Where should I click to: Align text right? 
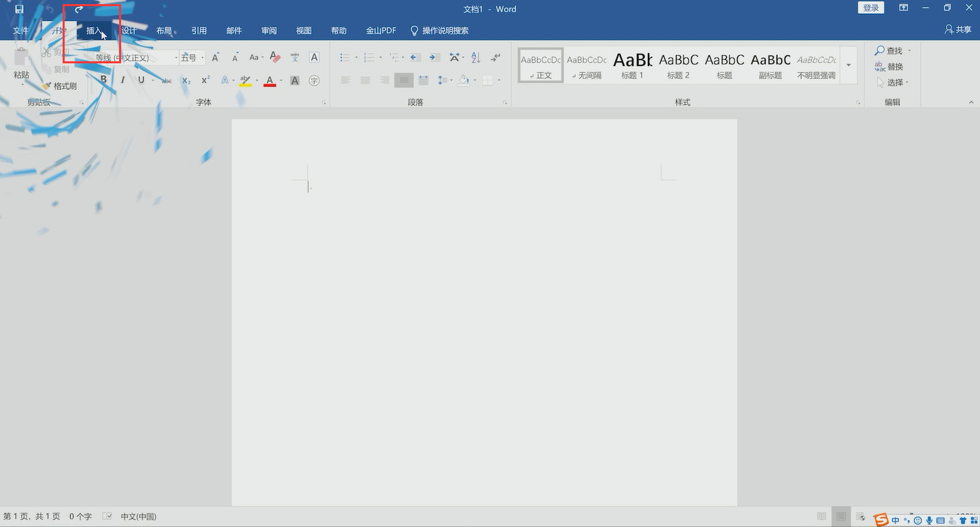[385, 80]
